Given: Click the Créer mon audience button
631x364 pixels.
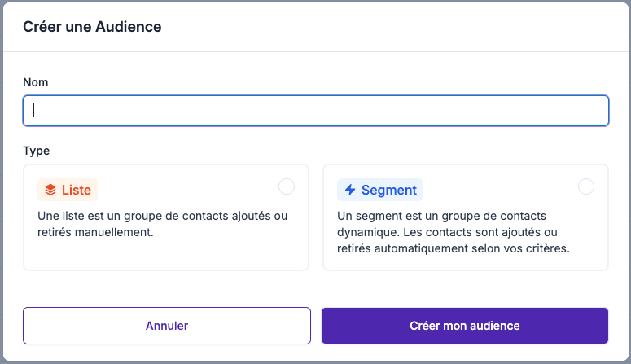Looking at the screenshot, I should (x=464, y=326).
